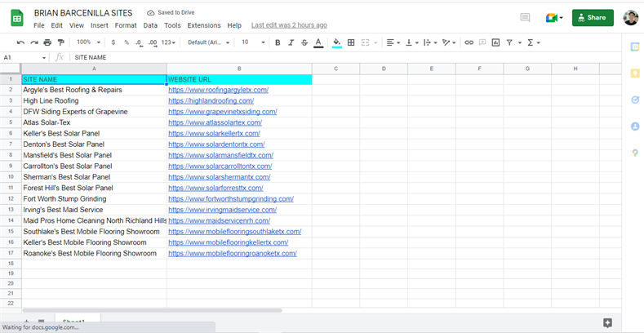Screen dimensions: 644x333
Task: Open the View menu
Action: click(x=77, y=25)
